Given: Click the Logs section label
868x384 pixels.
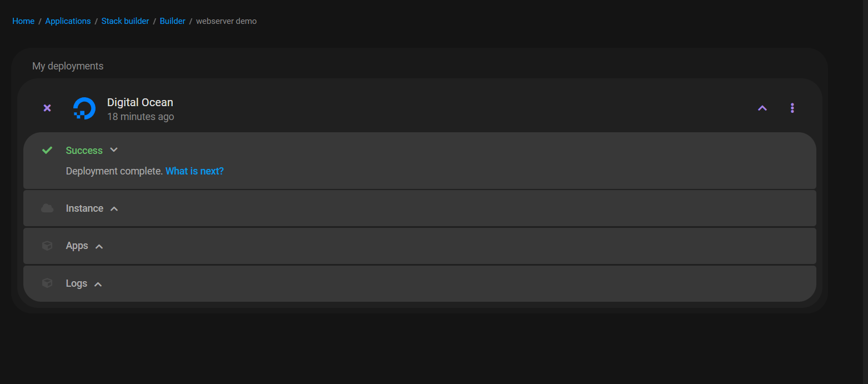Looking at the screenshot, I should point(76,283).
